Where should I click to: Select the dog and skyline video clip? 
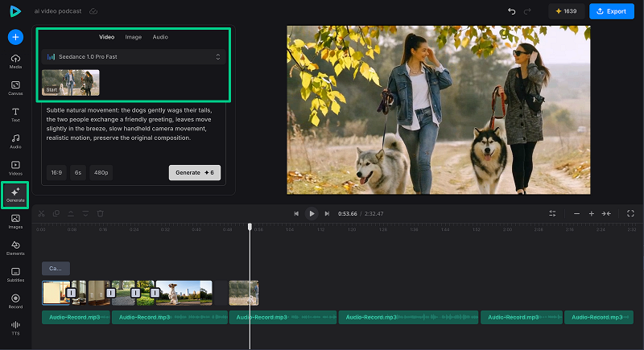click(x=184, y=293)
